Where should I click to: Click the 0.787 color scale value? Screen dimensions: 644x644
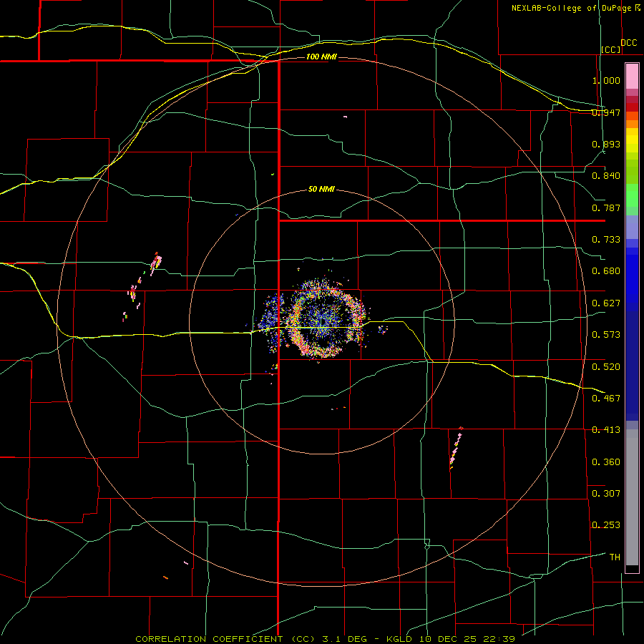point(606,208)
